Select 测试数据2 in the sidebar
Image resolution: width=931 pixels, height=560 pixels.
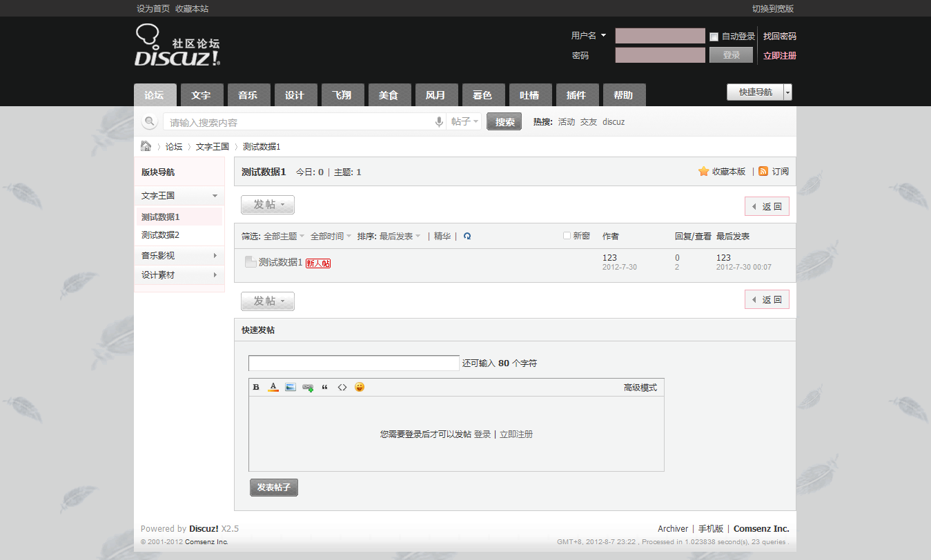tap(160, 235)
